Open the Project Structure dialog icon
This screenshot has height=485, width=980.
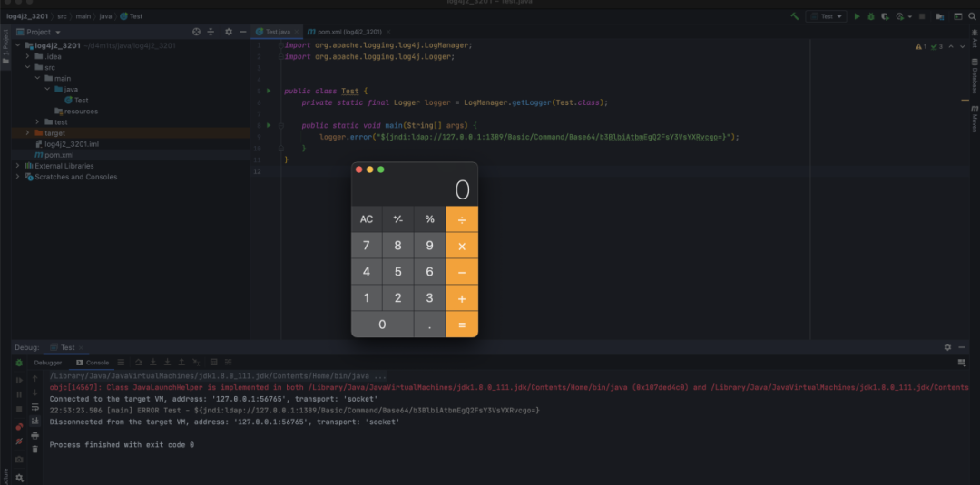(x=940, y=16)
